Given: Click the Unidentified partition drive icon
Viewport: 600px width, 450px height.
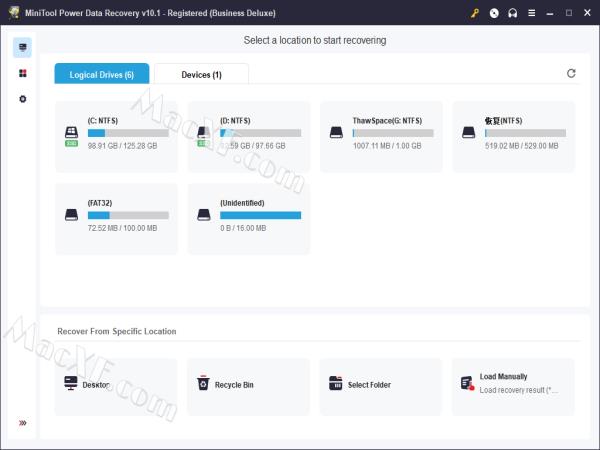Looking at the screenshot, I should 204,215.
